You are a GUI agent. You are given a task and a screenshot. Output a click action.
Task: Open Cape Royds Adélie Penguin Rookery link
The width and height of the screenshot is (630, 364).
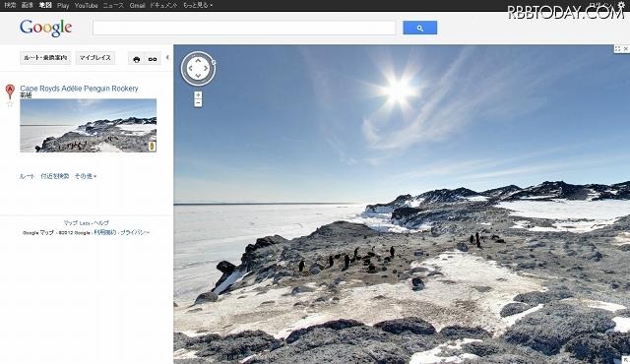coord(79,89)
